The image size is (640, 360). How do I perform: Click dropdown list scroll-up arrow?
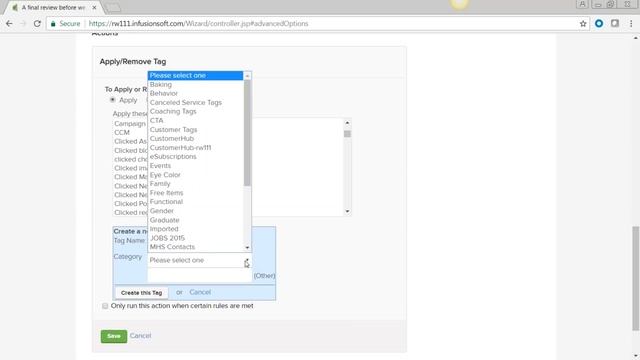(x=247, y=76)
